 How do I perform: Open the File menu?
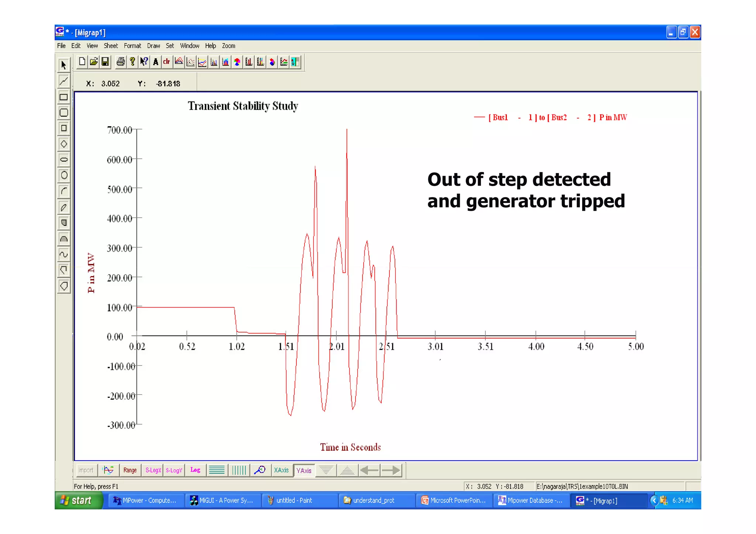click(61, 46)
